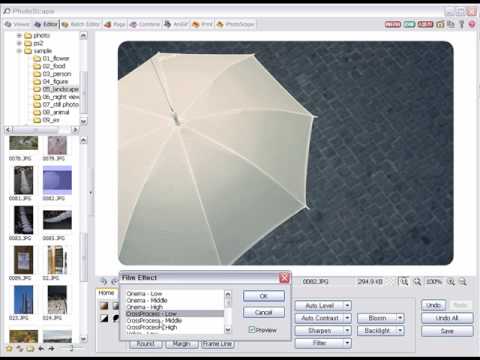
Task: Click the Sharpen button
Action: coord(319,330)
